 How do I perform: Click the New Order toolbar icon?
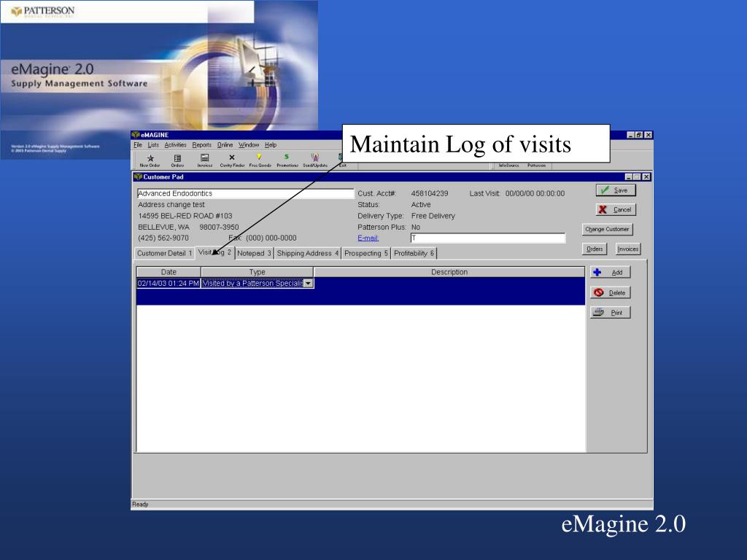pos(150,160)
